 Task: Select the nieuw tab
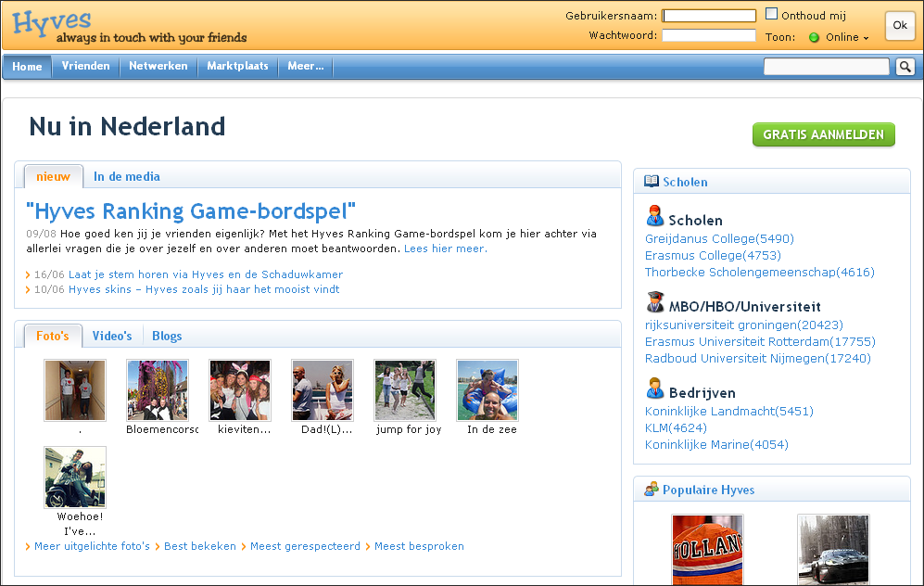coord(53,176)
